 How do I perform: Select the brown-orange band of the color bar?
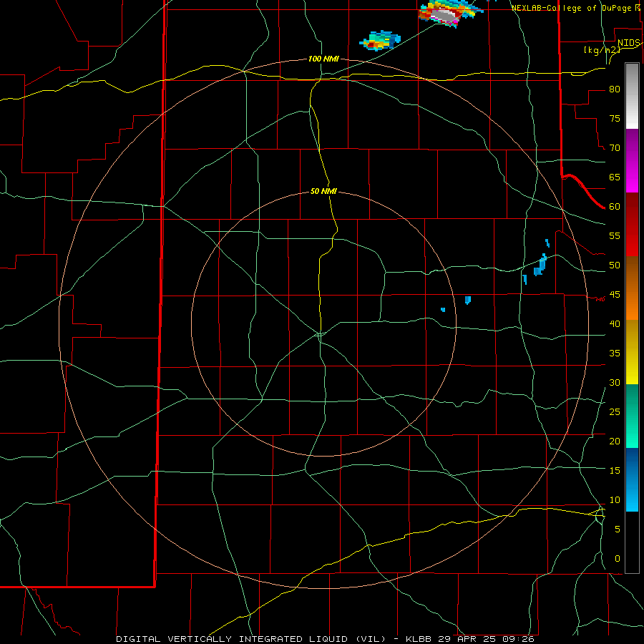[632, 288]
